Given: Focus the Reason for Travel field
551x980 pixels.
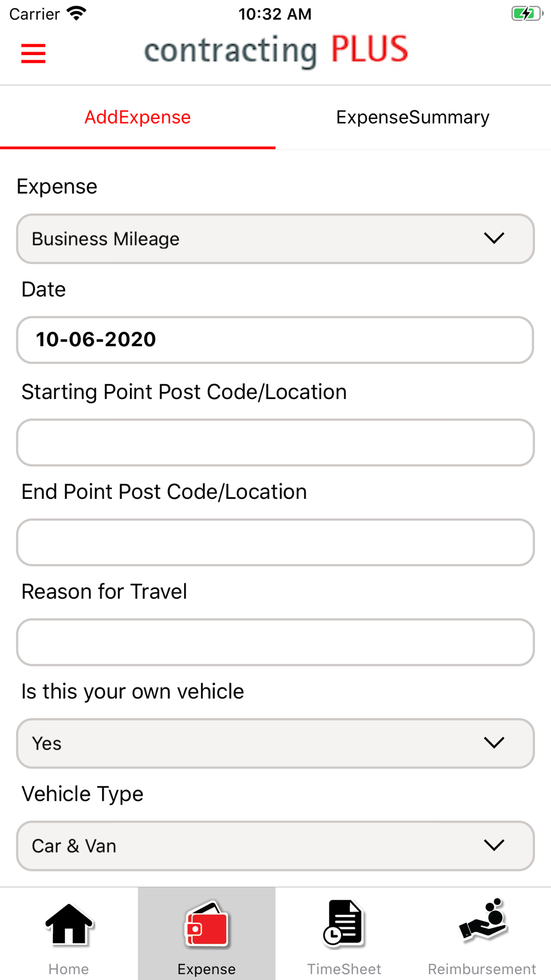Looking at the screenshot, I should click(x=275, y=642).
